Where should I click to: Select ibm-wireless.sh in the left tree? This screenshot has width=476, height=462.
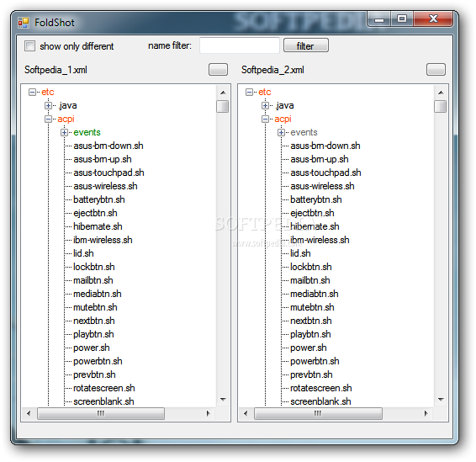pos(103,240)
